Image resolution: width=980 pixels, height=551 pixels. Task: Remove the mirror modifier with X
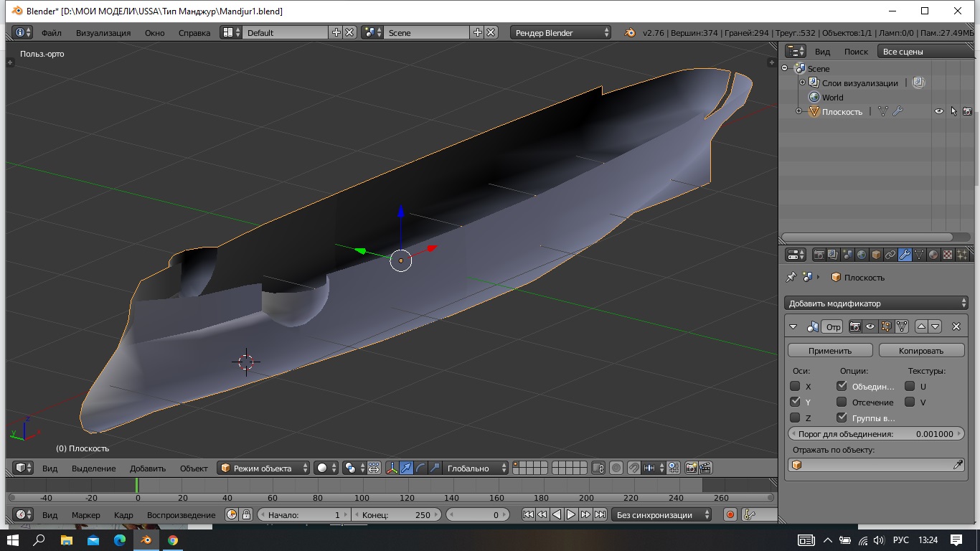pos(956,326)
